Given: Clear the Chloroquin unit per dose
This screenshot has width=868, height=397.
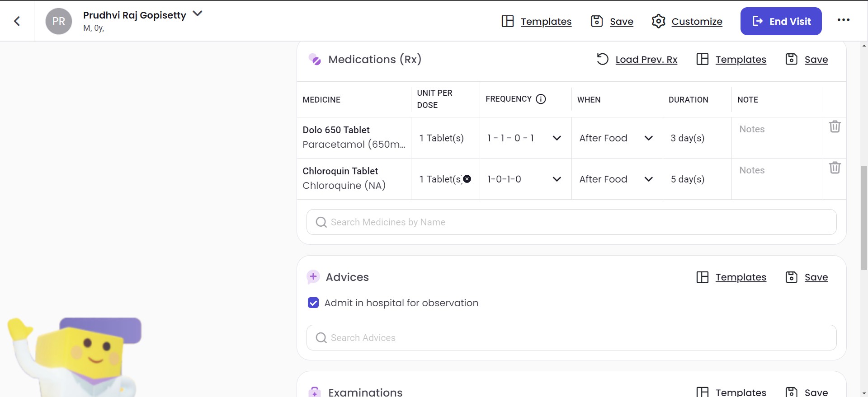Looking at the screenshot, I should (x=467, y=179).
